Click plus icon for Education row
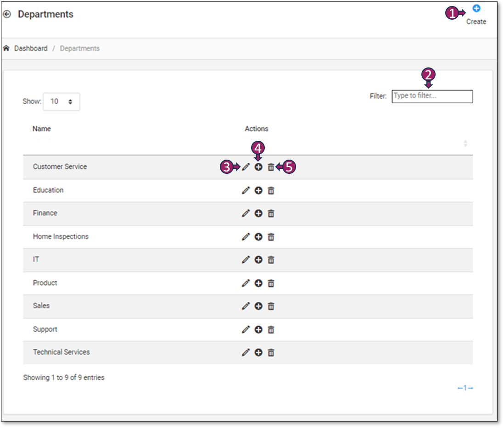Image resolution: width=504 pixels, height=428 pixels. (258, 190)
